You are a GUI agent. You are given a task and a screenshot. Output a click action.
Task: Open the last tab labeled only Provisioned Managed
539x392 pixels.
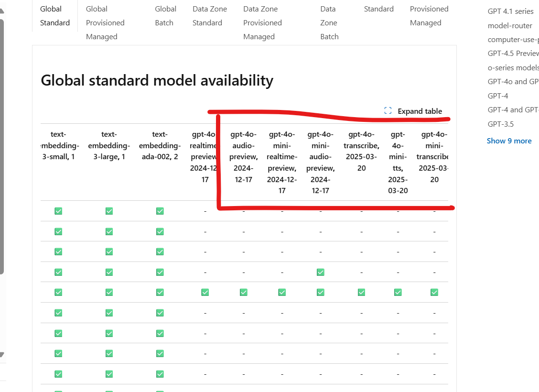(429, 16)
